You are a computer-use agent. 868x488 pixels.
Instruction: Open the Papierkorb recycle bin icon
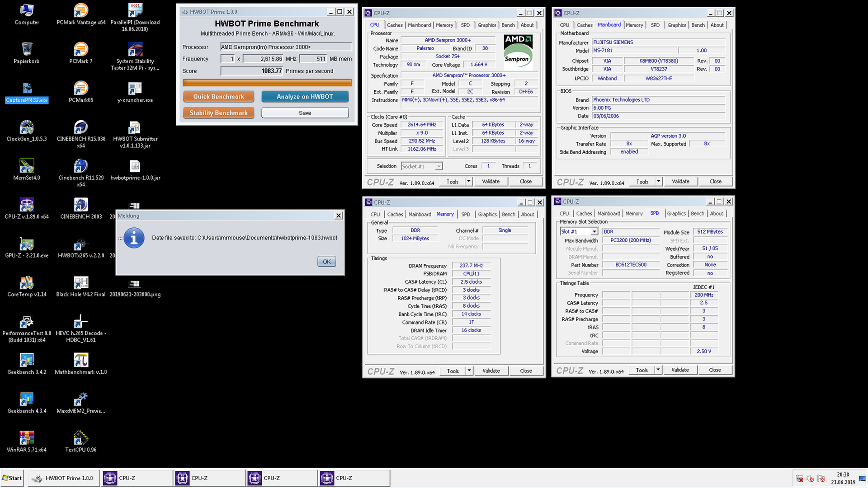pos(27,53)
